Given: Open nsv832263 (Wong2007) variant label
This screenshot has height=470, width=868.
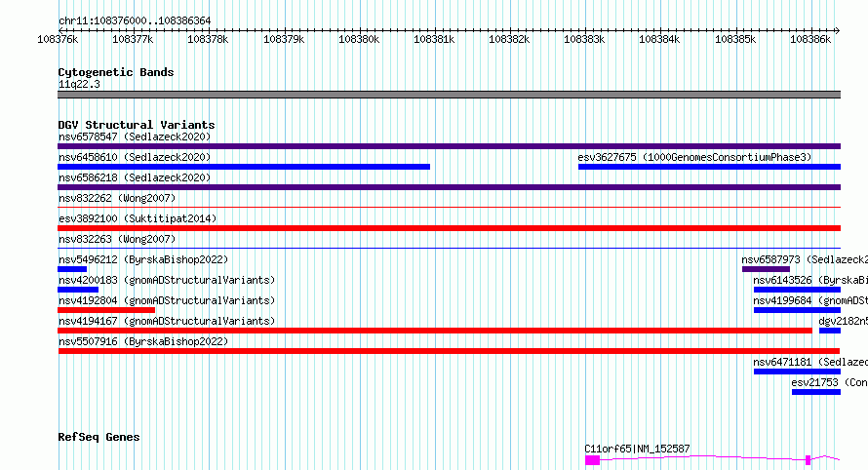Looking at the screenshot, I should point(117,239).
